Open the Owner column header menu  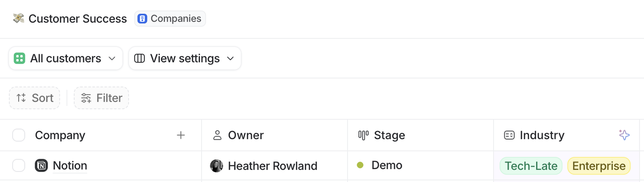point(246,135)
